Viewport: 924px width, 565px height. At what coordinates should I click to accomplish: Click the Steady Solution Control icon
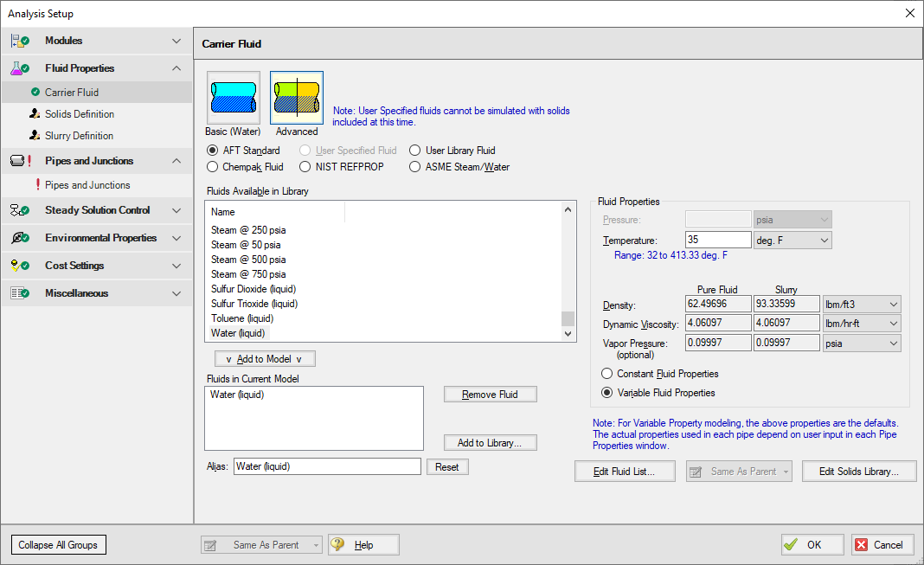(x=18, y=209)
